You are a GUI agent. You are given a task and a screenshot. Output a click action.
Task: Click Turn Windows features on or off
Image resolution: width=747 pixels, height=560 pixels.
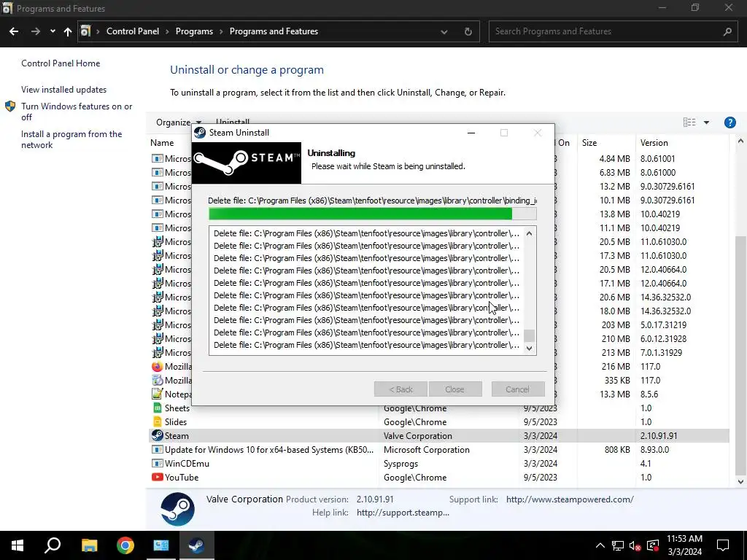pos(76,112)
